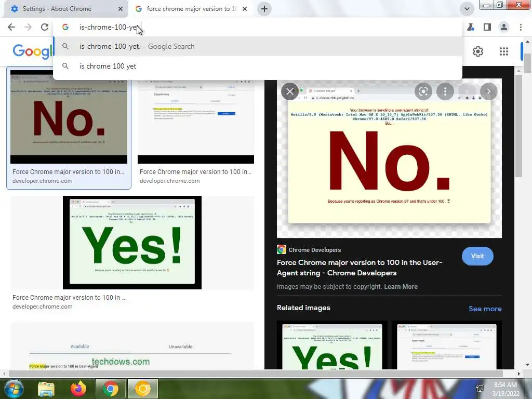
Task: Click the preview panel vertical scrollbar
Action: 518,126
